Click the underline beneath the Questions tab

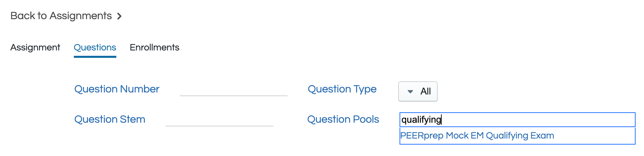click(x=95, y=56)
